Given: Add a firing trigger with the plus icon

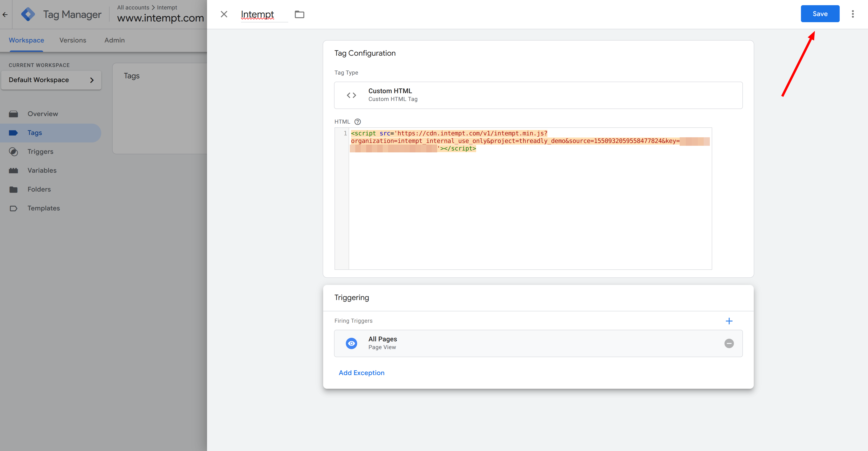Looking at the screenshot, I should (729, 321).
